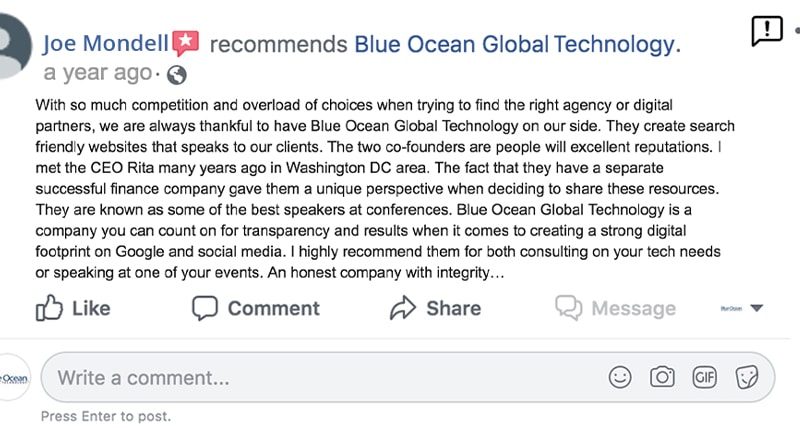Click the Share arrow icon
The height and width of the screenshot is (428, 800).
pos(403,308)
